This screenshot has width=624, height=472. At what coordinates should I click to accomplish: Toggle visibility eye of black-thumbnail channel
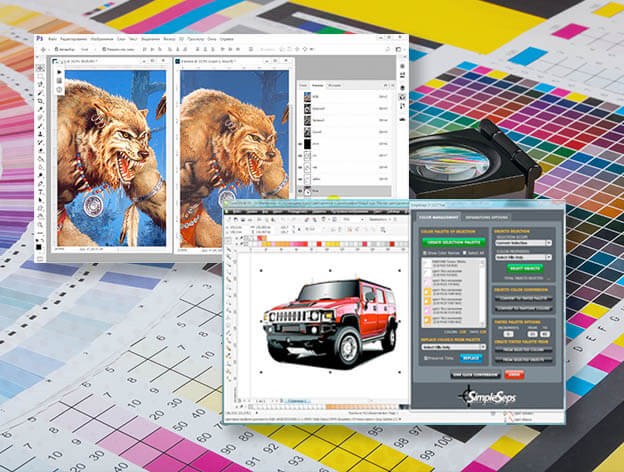[300, 144]
